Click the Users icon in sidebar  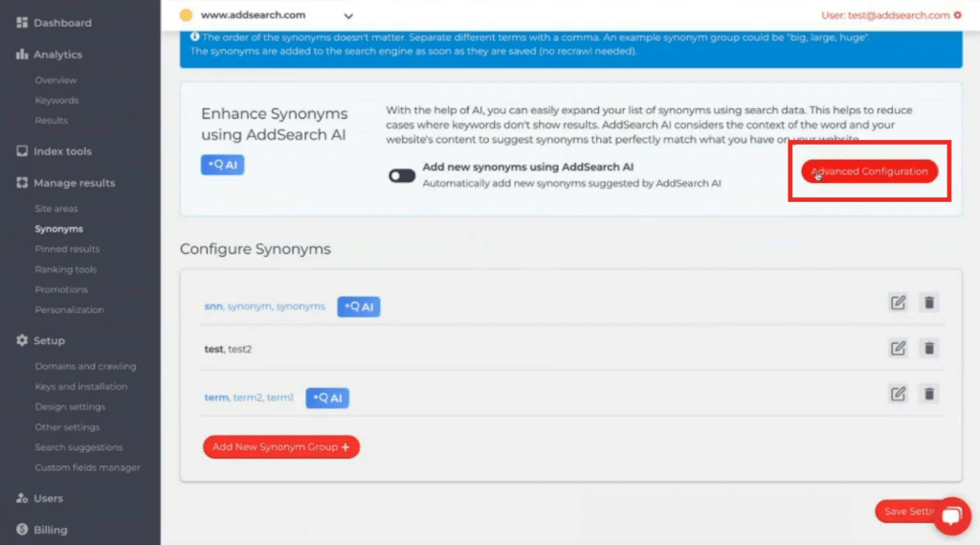click(x=22, y=498)
